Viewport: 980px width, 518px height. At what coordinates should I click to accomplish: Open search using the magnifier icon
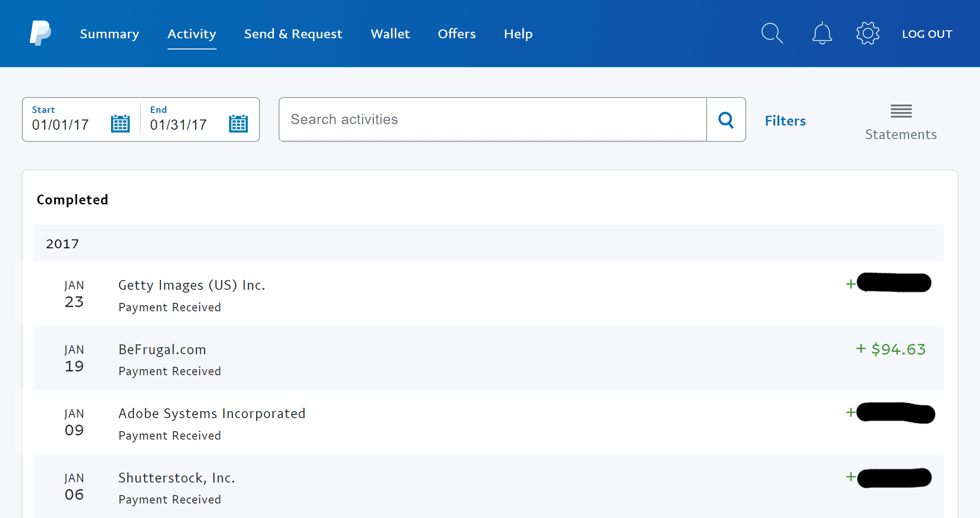point(772,33)
